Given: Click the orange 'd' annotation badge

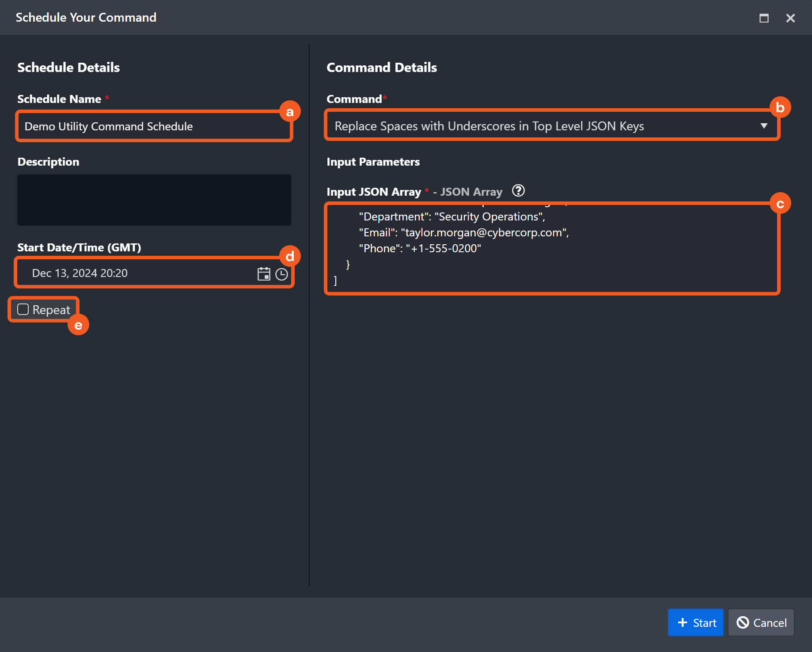Looking at the screenshot, I should (x=290, y=256).
